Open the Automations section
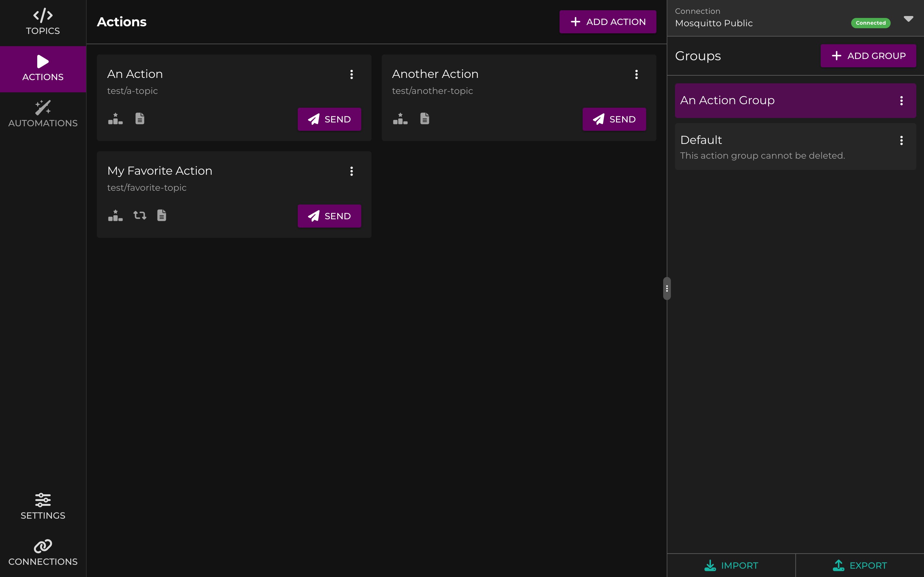The image size is (924, 577). coord(43,115)
